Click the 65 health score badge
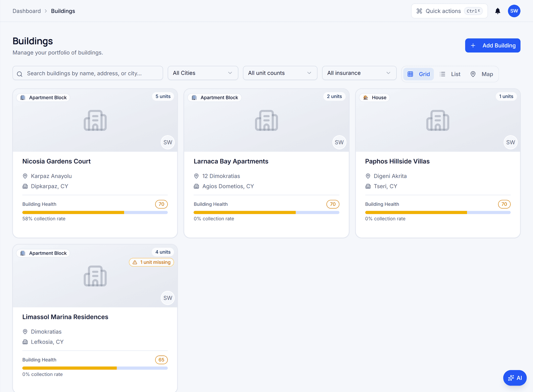This screenshot has height=392, width=533. [x=161, y=360]
